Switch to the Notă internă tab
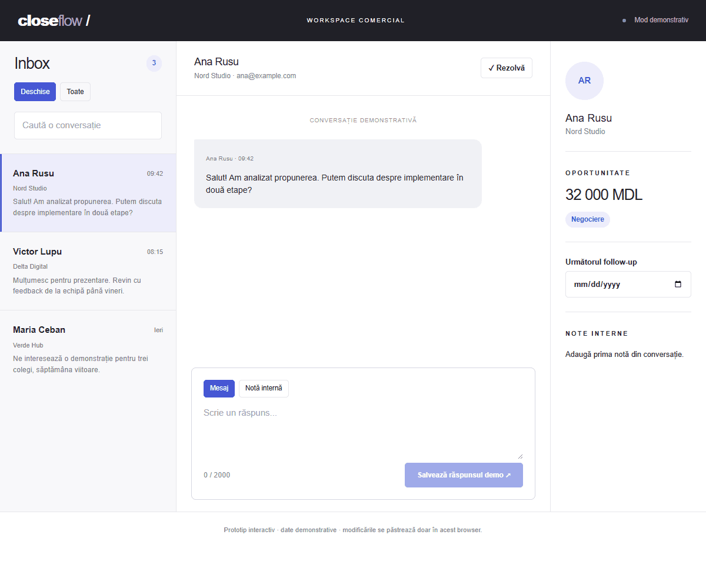The width and height of the screenshot is (706, 588). [x=264, y=389]
